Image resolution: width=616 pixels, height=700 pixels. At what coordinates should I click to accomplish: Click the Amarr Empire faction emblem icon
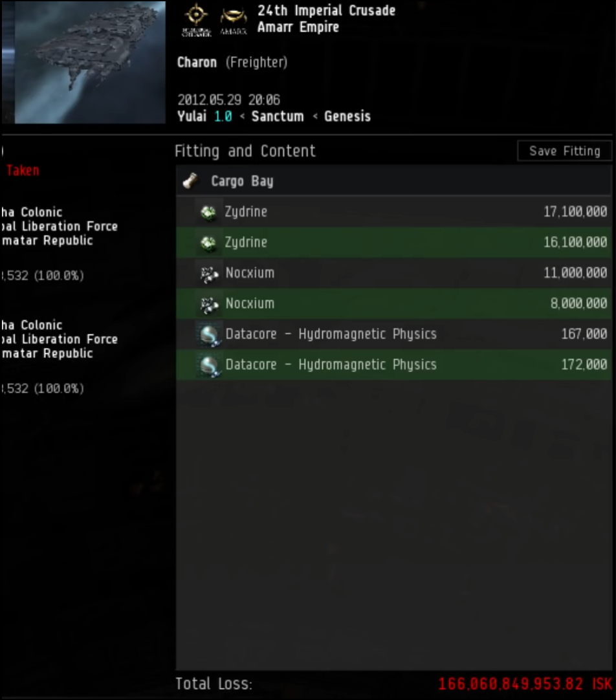233,21
